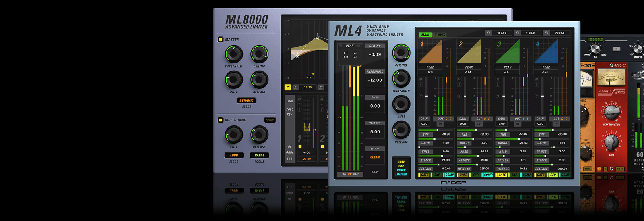Select the green band 3 curve display
This screenshot has height=221, width=644.
pos(508,51)
